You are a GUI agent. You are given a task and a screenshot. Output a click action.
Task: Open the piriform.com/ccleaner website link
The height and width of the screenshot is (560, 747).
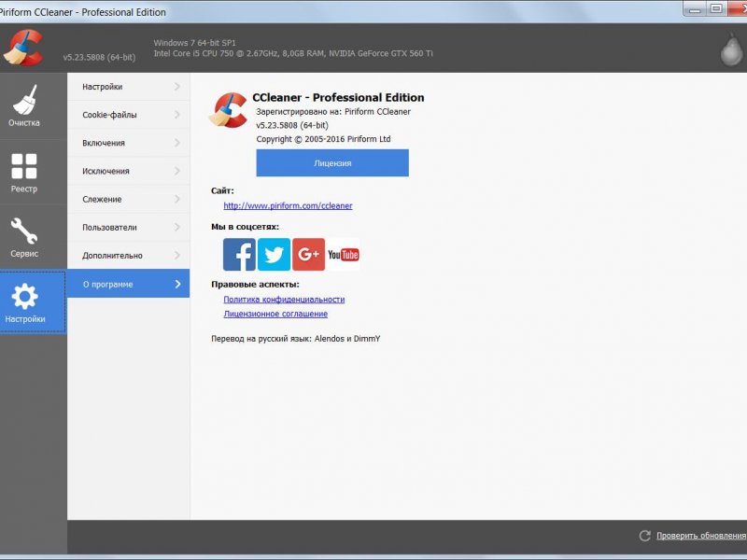point(288,205)
